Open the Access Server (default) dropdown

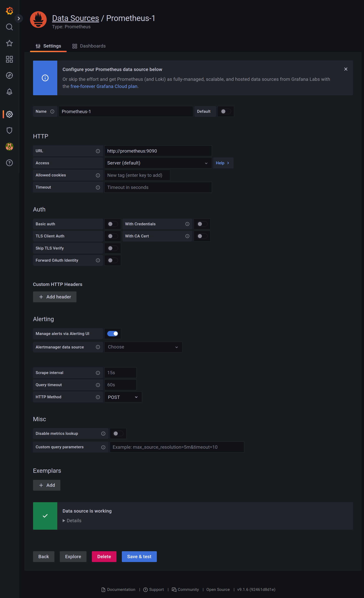coord(158,163)
